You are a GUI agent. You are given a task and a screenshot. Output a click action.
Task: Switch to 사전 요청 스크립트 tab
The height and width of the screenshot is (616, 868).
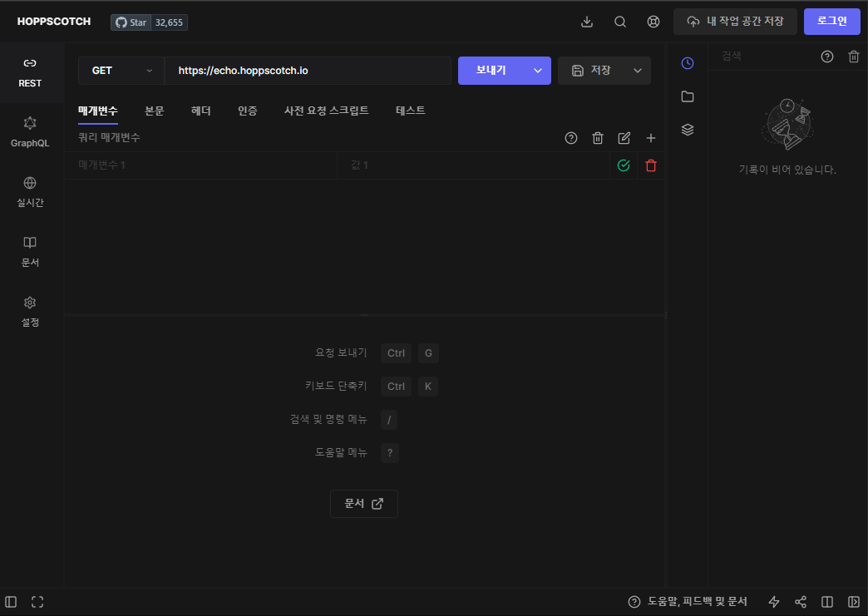coord(326,111)
